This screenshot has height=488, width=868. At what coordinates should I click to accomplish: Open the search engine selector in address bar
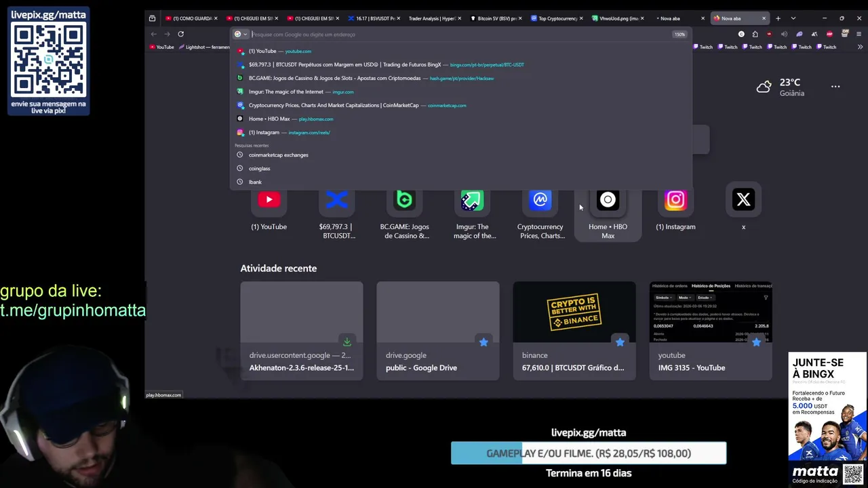[241, 34]
